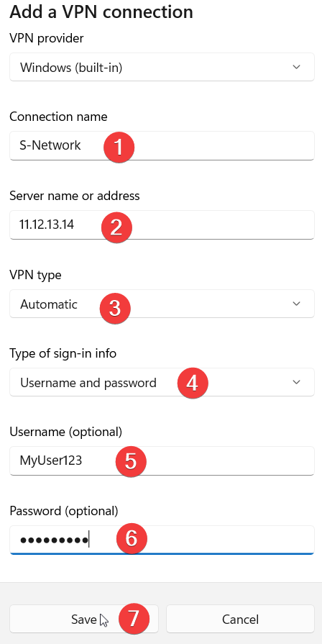Click the red number 2 marker

click(116, 227)
